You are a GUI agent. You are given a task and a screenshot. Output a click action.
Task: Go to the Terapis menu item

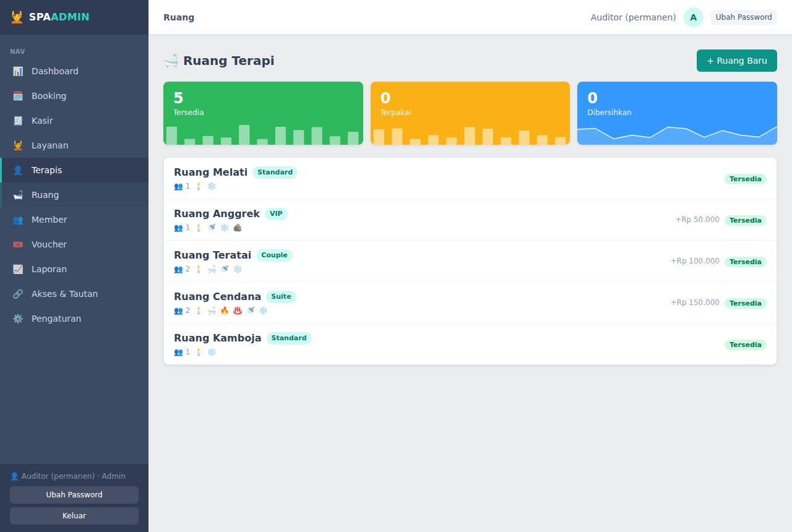74,170
